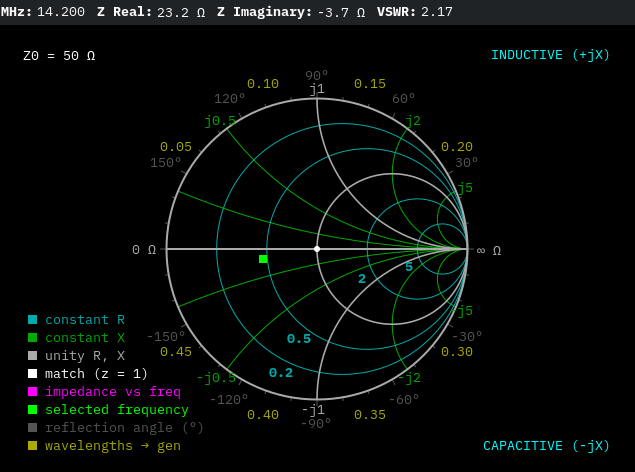Click the green 'j2' reactance label

(413, 121)
